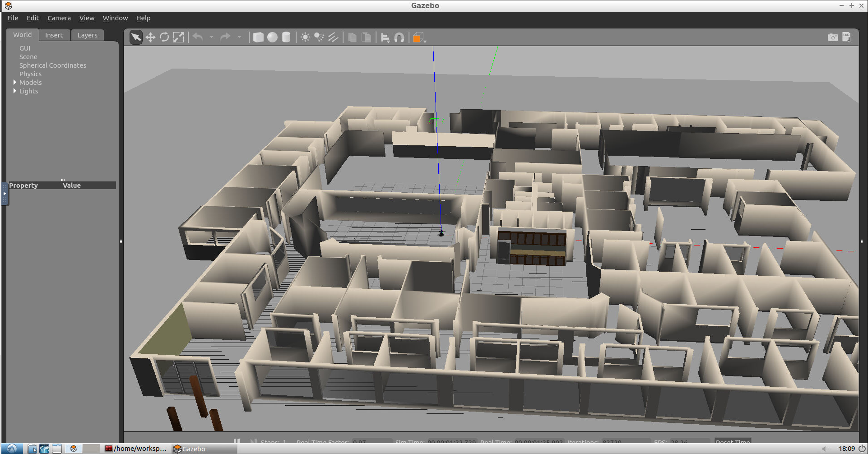Click the show desktop taskbar icon
868x454 pixels.
(57, 449)
